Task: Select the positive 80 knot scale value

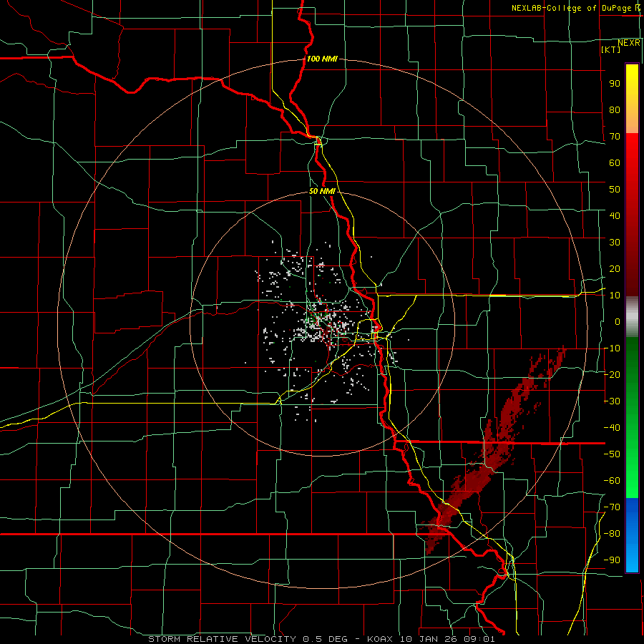Action: (x=615, y=109)
